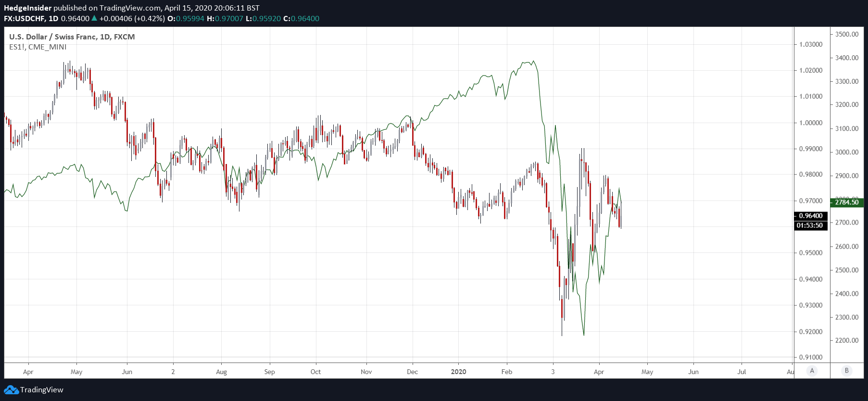Select the black 0.96400 current price tag
This screenshot has height=401, width=868.
click(811, 216)
